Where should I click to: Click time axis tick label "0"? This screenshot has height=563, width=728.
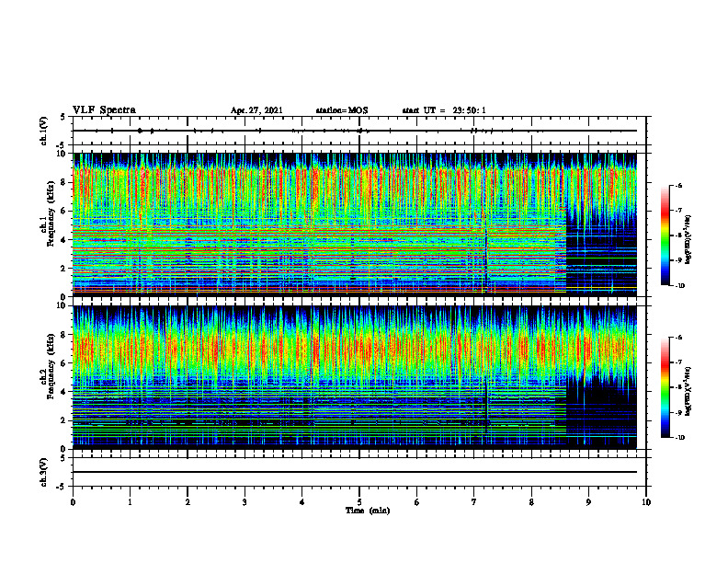[x=73, y=502]
